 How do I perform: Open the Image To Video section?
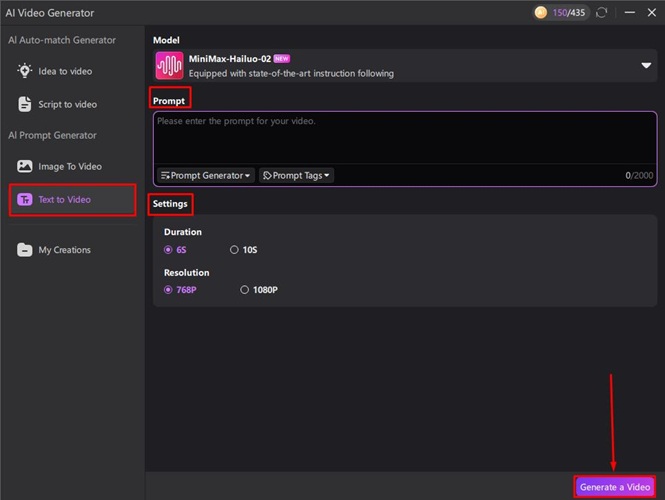coord(69,167)
